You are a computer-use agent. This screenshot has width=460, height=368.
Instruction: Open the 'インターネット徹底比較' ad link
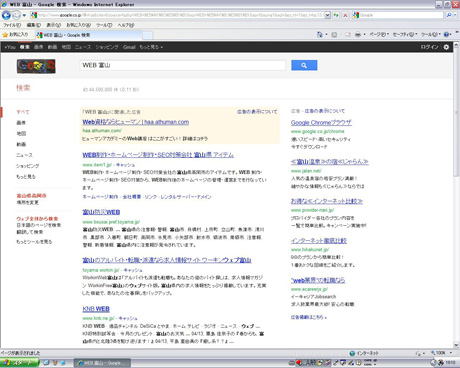(x=319, y=241)
